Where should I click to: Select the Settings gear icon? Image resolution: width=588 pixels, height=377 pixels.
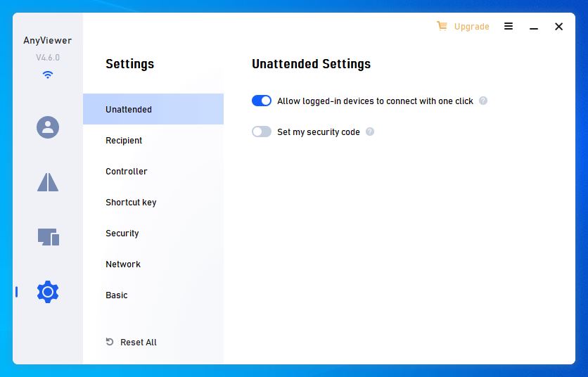coord(48,292)
